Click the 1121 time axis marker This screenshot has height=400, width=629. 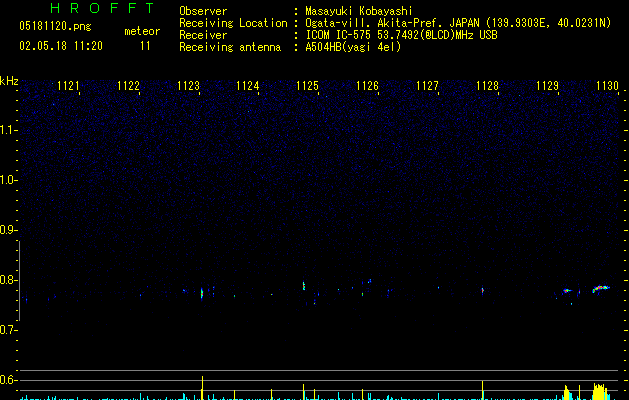tap(68, 86)
